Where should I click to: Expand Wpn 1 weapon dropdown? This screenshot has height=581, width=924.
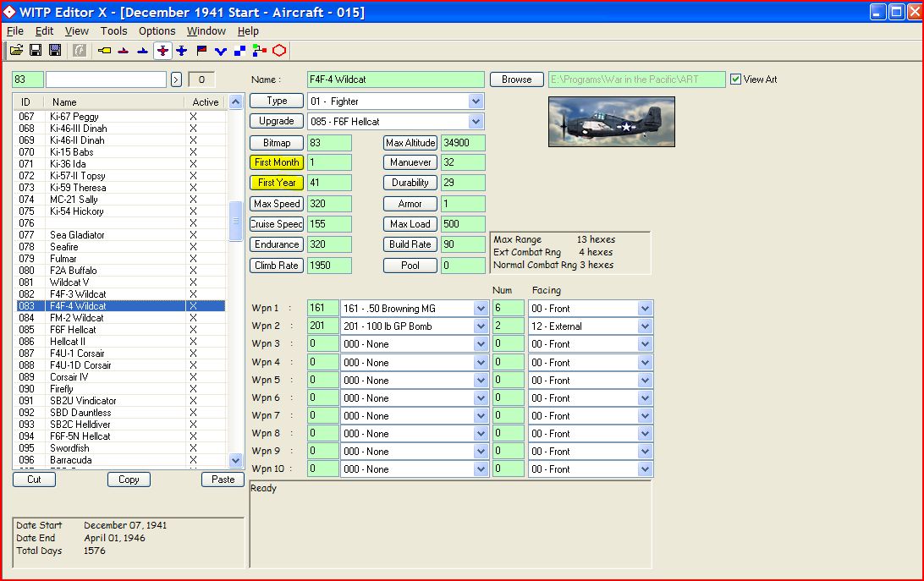pyautogui.click(x=481, y=309)
